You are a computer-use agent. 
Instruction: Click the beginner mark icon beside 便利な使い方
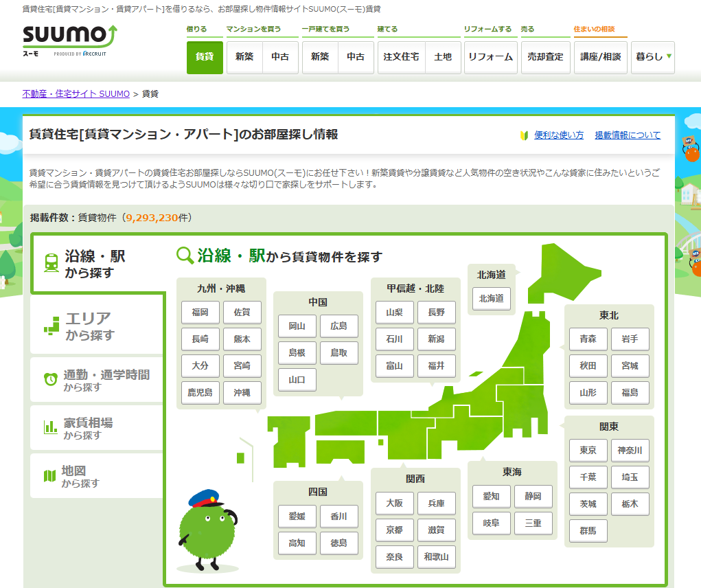[525, 135]
